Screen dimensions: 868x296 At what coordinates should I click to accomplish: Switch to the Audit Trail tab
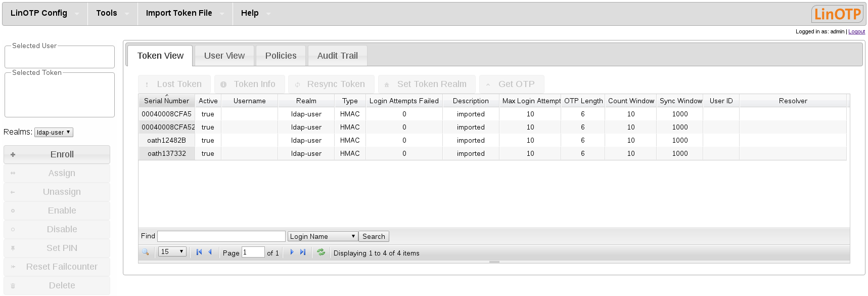(337, 56)
